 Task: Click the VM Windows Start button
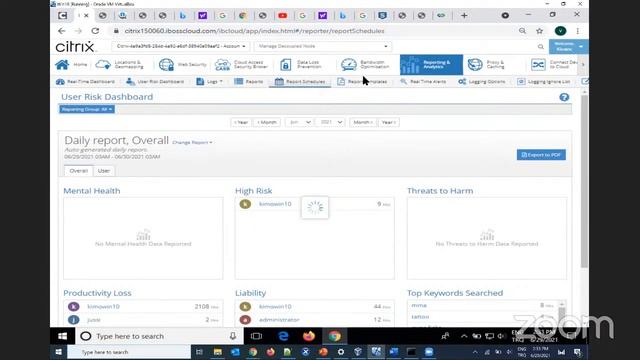click(x=62, y=336)
